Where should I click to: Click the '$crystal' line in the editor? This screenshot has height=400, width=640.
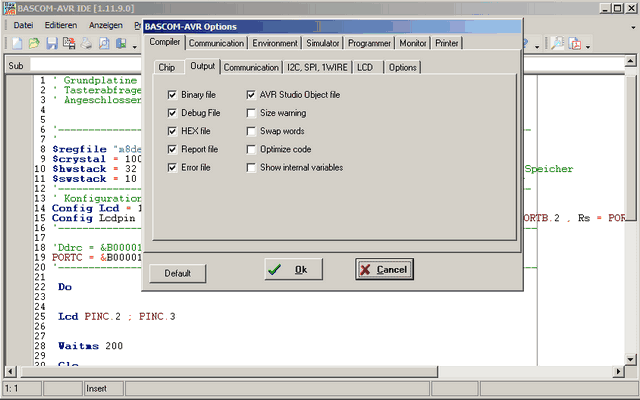coord(97,159)
